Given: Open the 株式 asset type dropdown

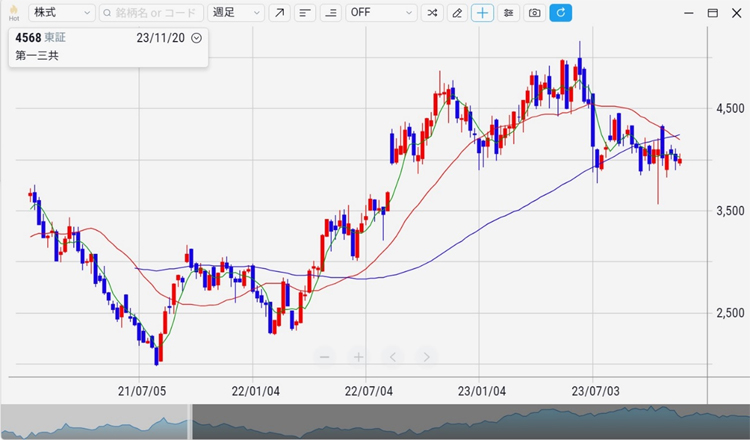Looking at the screenshot, I should pyautogui.click(x=60, y=13).
